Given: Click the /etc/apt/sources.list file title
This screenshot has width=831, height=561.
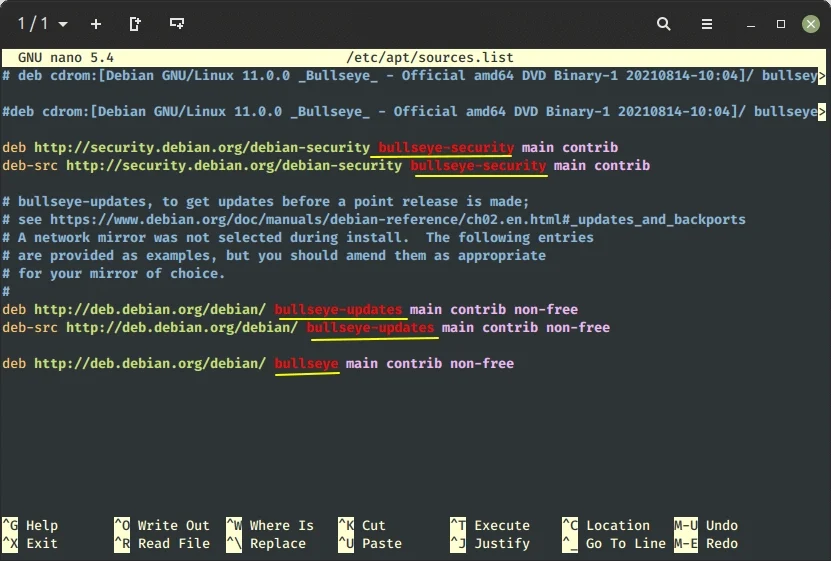Looking at the screenshot, I should point(430,57).
